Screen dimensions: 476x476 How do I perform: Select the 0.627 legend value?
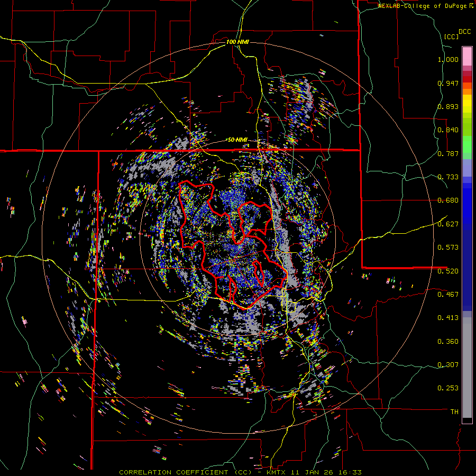(448, 224)
